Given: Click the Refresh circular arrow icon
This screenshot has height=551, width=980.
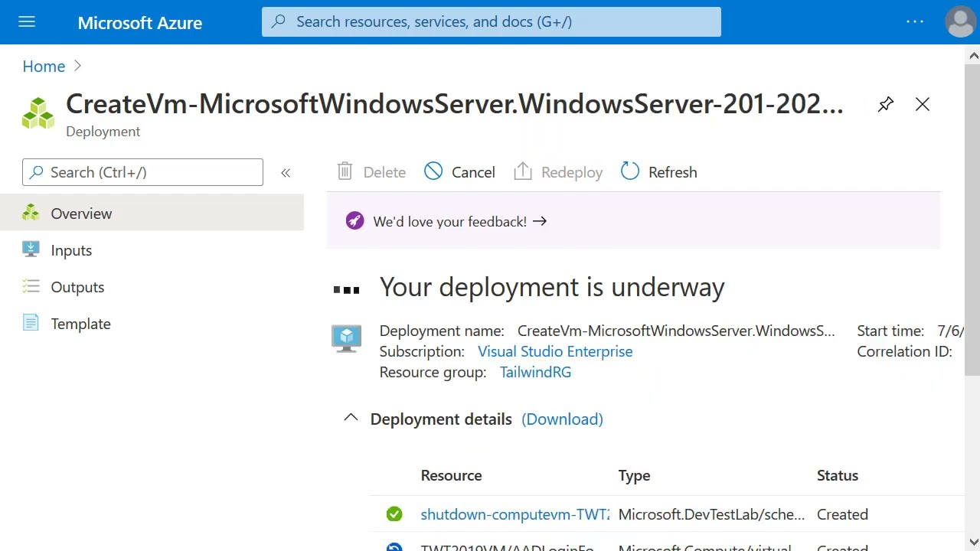Looking at the screenshot, I should [629, 171].
